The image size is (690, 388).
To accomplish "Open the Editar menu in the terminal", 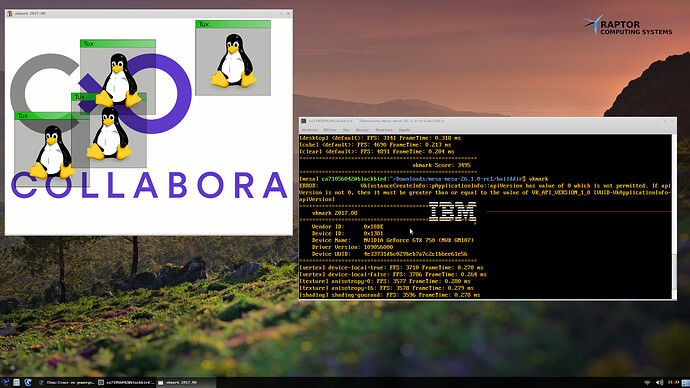I will [x=330, y=130].
